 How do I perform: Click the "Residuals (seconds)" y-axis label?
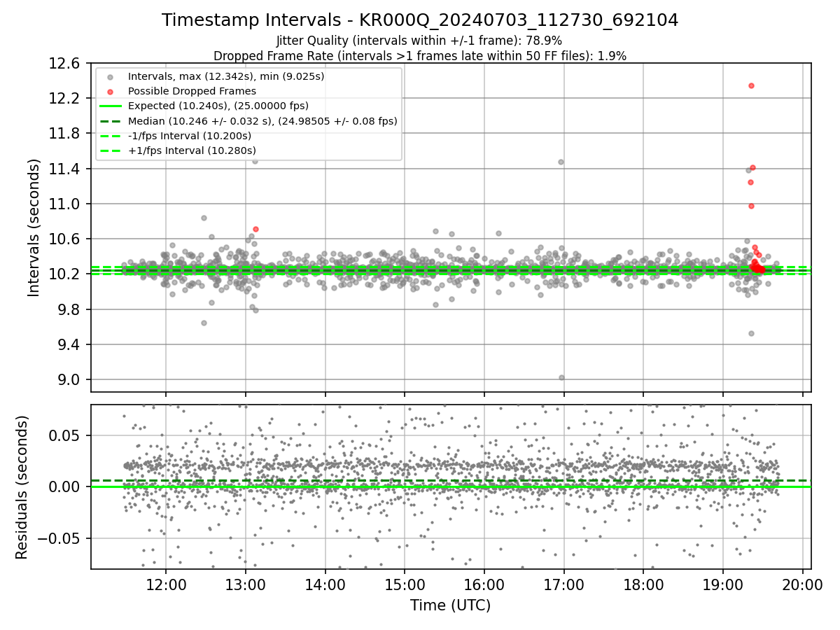tap(22, 487)
